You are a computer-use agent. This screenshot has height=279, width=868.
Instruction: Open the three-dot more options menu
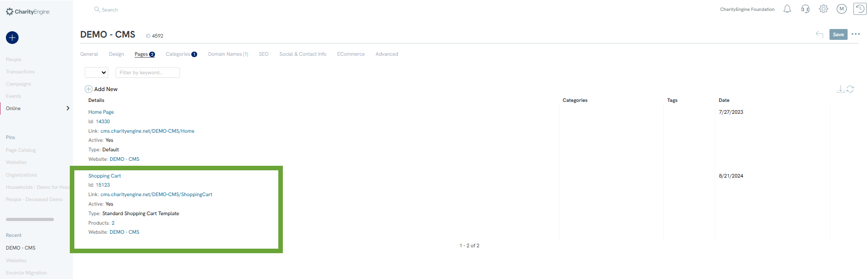click(856, 34)
